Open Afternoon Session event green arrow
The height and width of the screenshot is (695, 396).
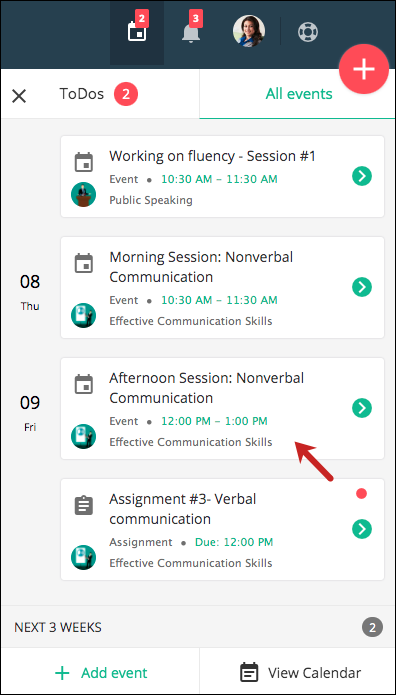(362, 408)
